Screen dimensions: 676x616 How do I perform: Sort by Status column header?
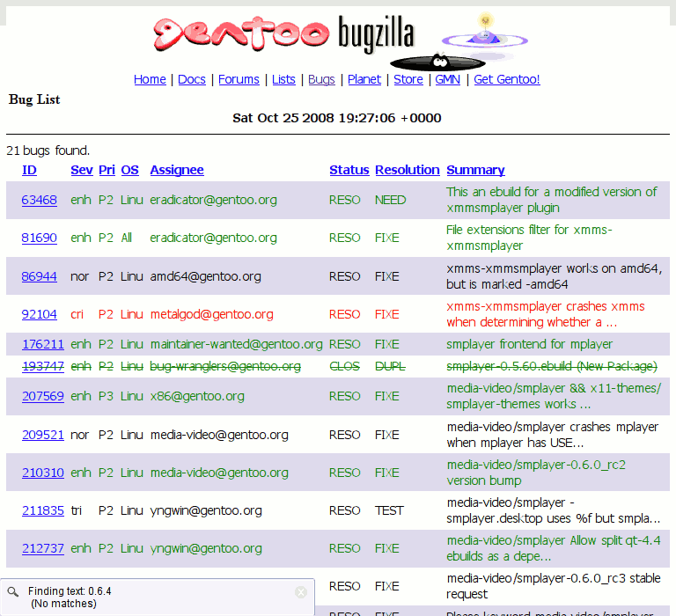[x=349, y=170]
